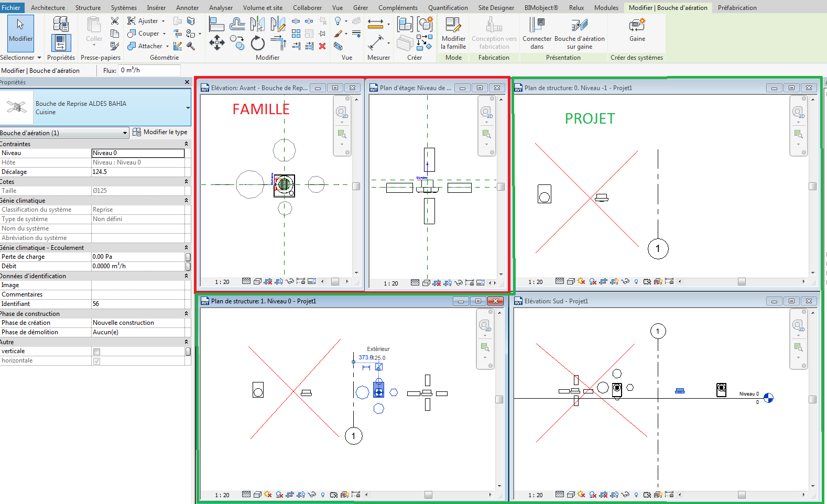Toggle the horizontale checkbox

96,361
